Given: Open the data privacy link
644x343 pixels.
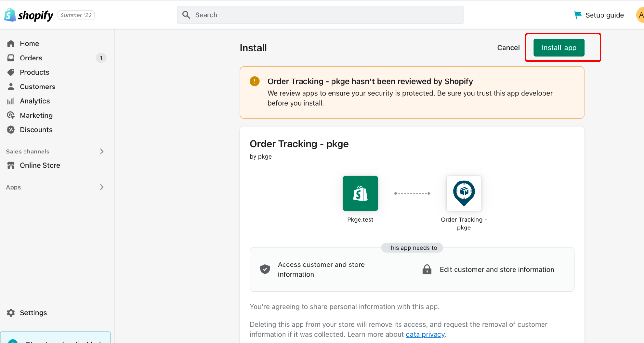Looking at the screenshot, I should point(425,334).
